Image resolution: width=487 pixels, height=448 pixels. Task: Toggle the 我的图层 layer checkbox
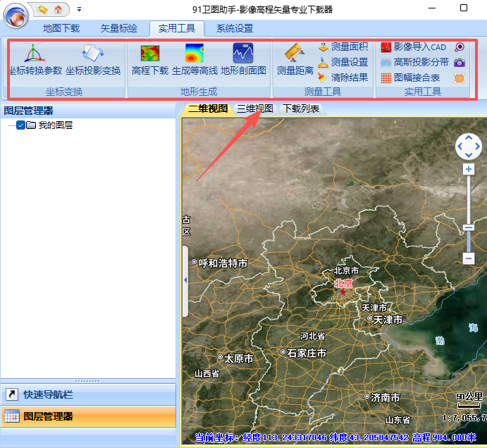point(20,125)
